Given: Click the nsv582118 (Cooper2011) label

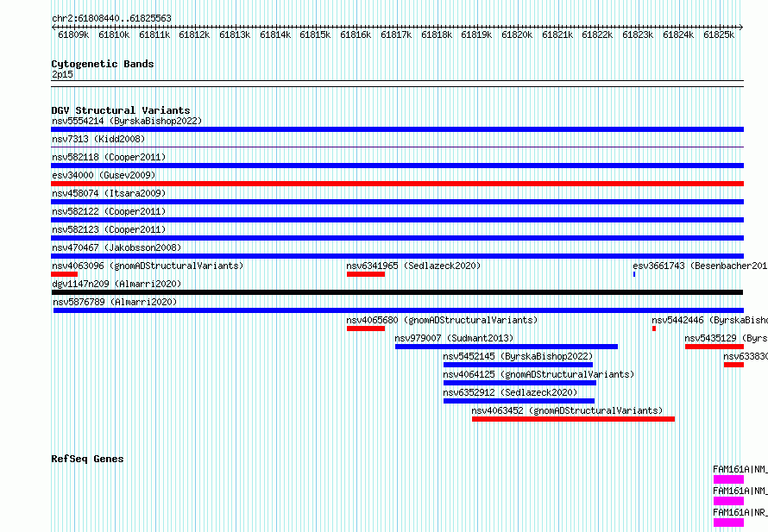Looking at the screenshot, I should coord(109,157).
